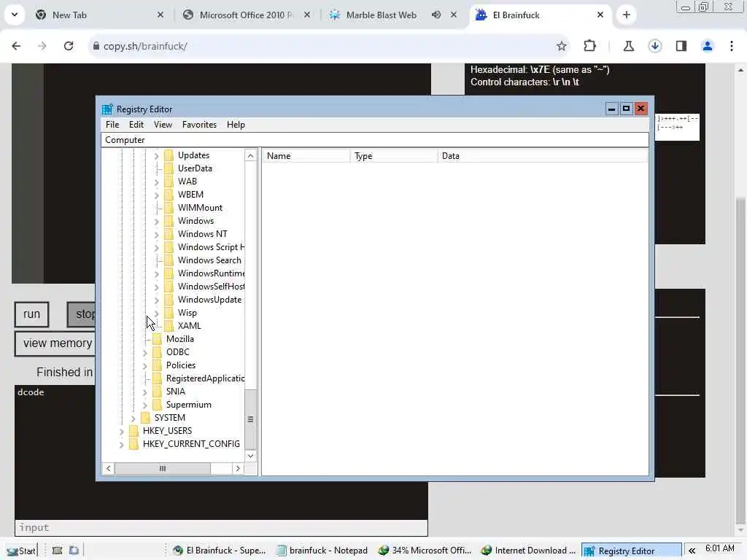Viewport: 747px width, 560px height.
Task: Open the File menu in Registry Editor
Action: pyautogui.click(x=112, y=125)
